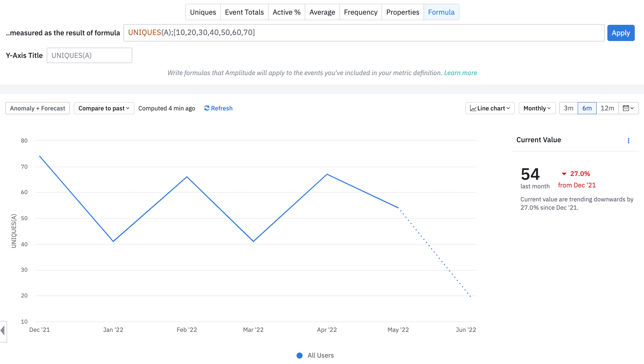Open the Line chart dropdown

click(x=490, y=108)
